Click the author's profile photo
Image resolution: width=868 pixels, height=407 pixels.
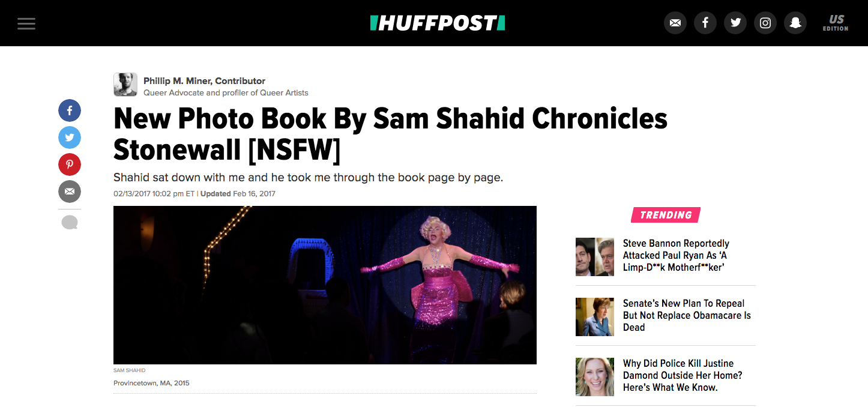(125, 85)
